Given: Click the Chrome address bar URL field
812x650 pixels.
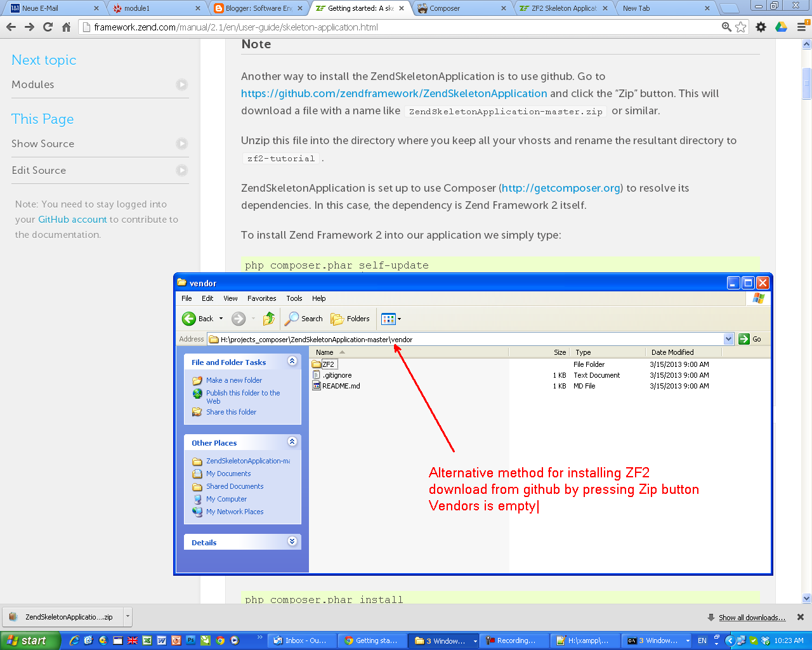Looking at the screenshot, I should (400, 27).
